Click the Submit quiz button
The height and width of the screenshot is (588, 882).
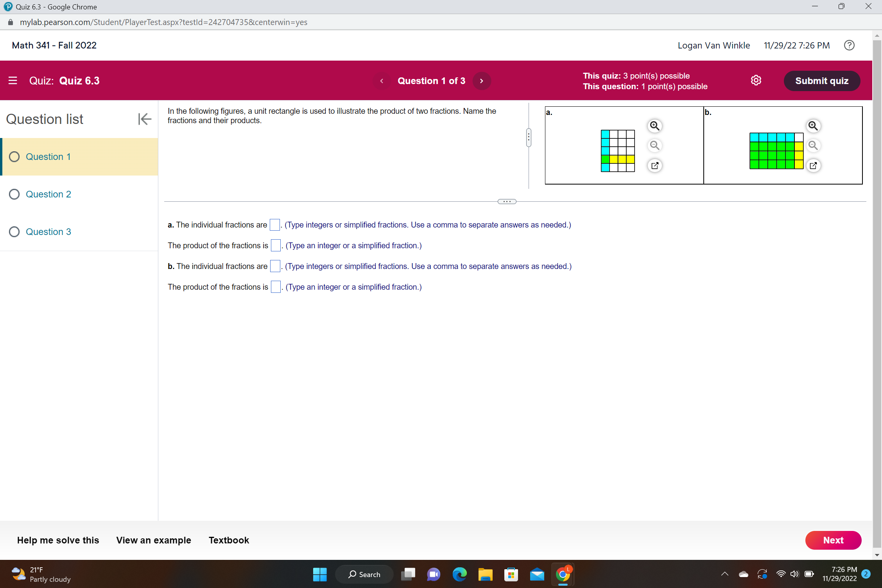pyautogui.click(x=822, y=81)
